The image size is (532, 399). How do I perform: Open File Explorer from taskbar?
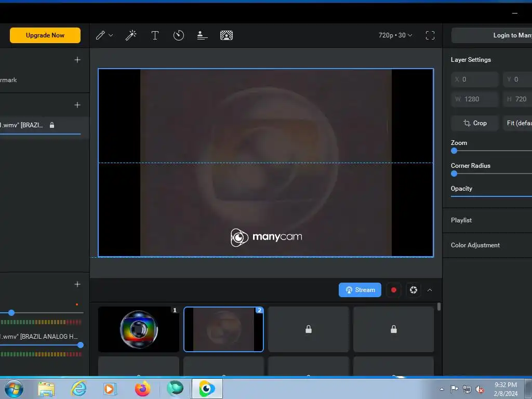tap(46, 389)
